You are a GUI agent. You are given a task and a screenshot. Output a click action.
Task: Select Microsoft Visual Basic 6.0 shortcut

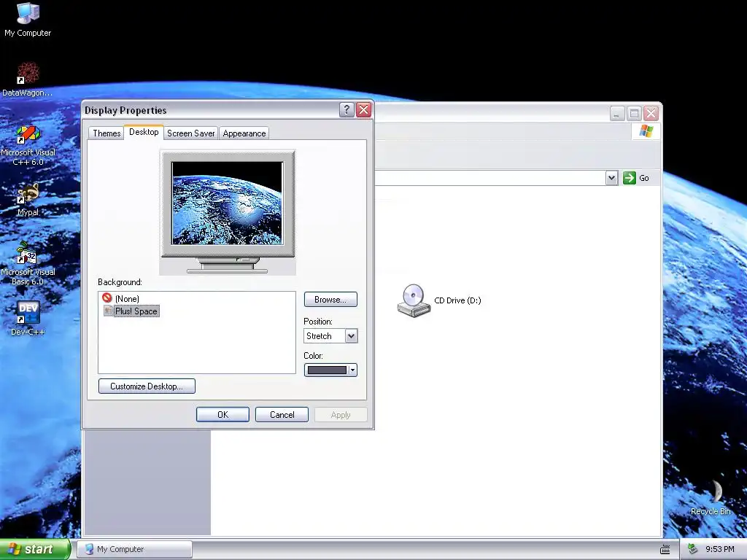(x=28, y=264)
